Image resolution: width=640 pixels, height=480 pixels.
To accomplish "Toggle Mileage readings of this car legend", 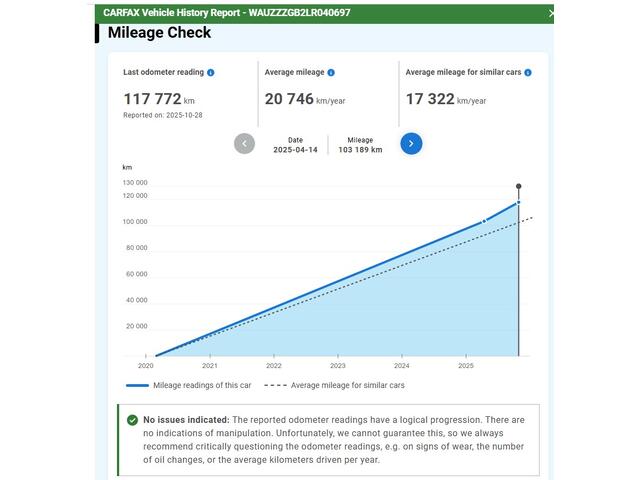I will click(189, 385).
